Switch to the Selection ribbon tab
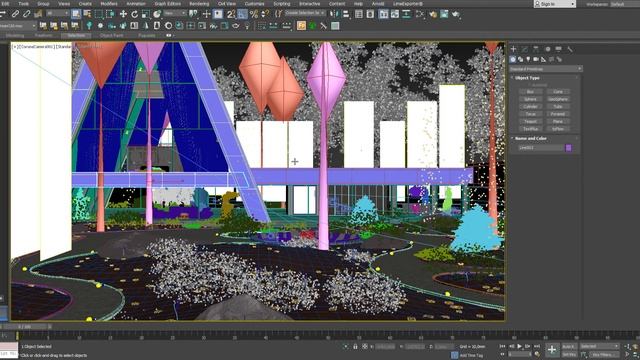The image size is (640, 360). click(76, 36)
